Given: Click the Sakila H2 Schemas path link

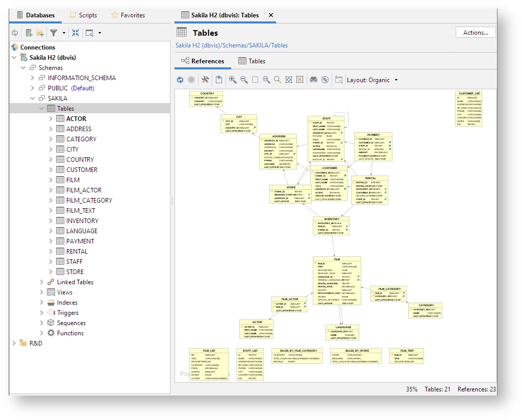Looking at the screenshot, I should tap(232, 45).
